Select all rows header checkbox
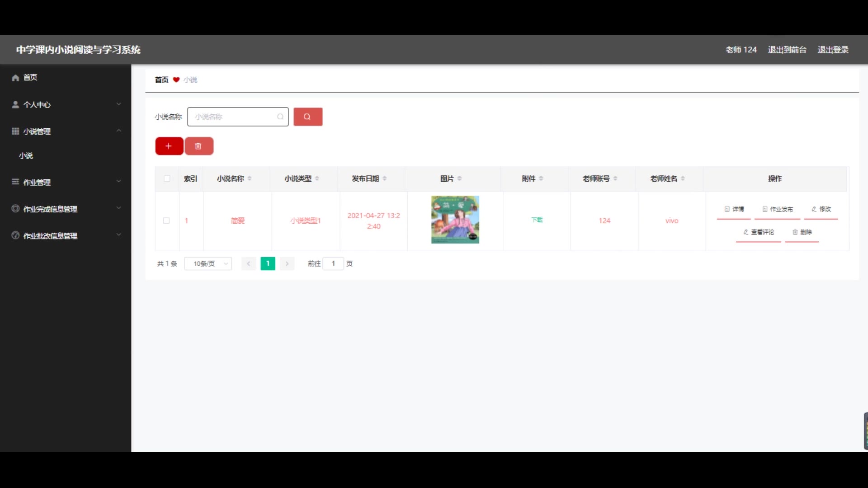Viewport: 868px width, 488px height. pyautogui.click(x=167, y=178)
